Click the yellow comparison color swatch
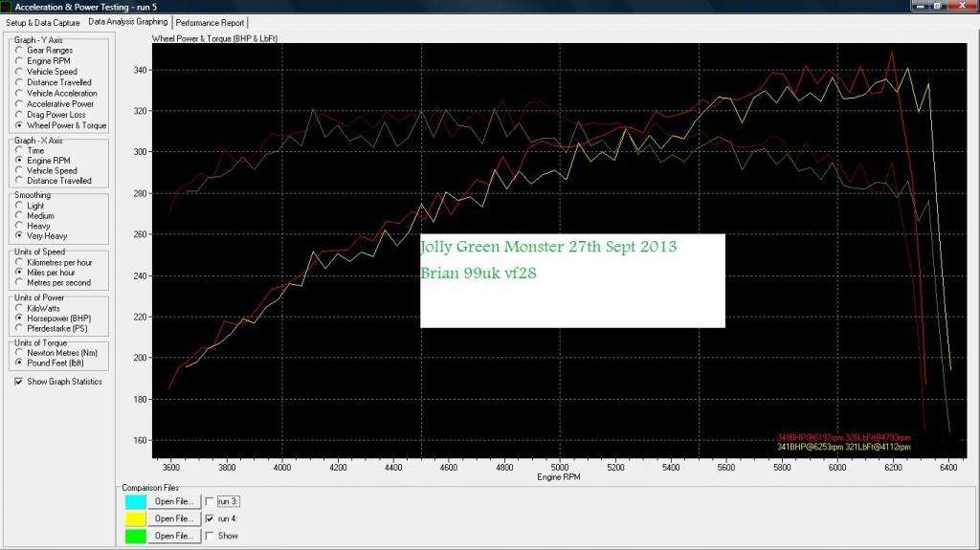The width and height of the screenshot is (980, 550). pyautogui.click(x=137, y=518)
